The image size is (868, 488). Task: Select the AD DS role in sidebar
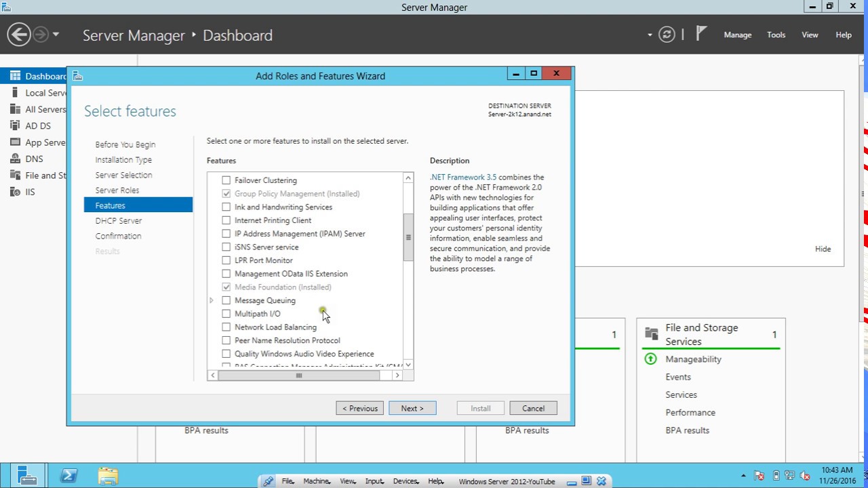point(37,126)
